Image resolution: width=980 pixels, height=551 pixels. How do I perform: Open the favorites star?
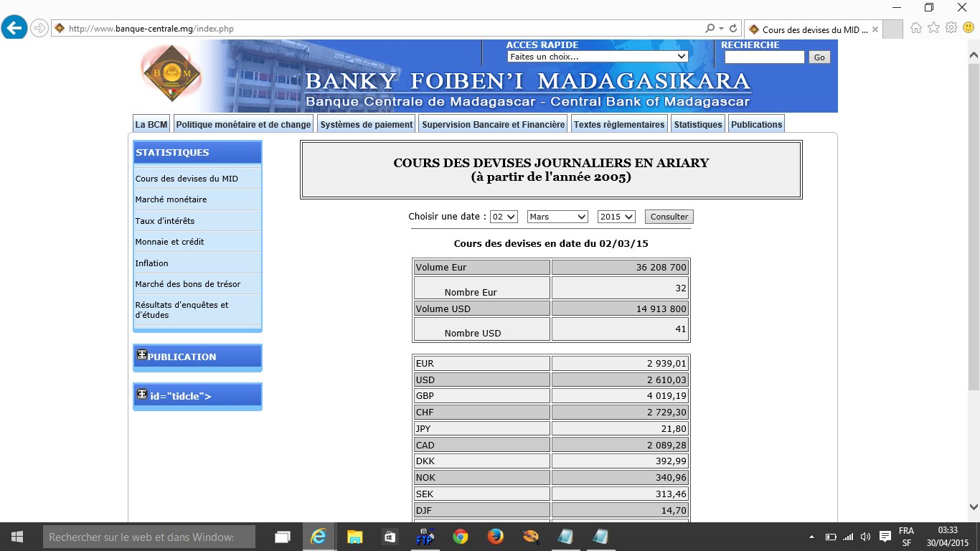click(933, 28)
